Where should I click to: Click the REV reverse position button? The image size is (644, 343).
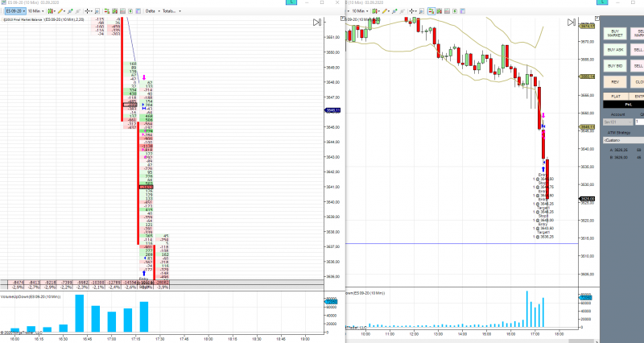coord(615,82)
